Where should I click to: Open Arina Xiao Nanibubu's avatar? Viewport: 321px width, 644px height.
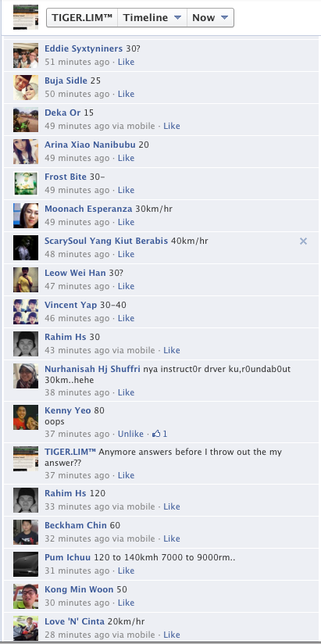[26, 152]
